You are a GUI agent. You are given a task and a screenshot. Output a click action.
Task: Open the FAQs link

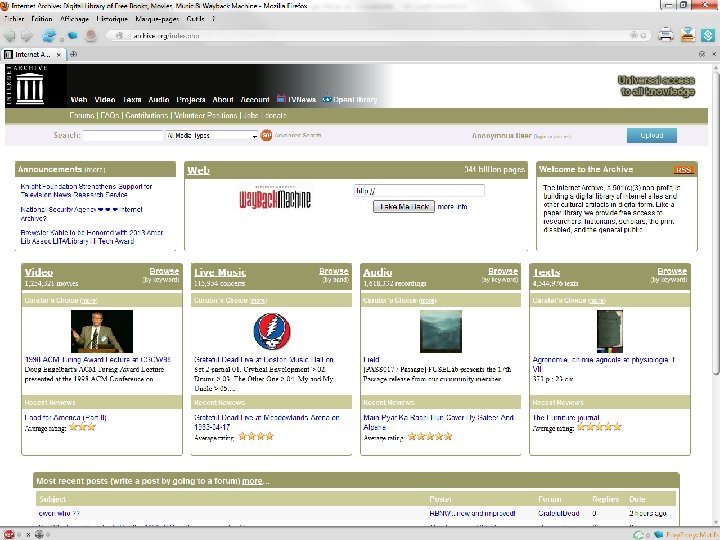pyautogui.click(x=110, y=115)
